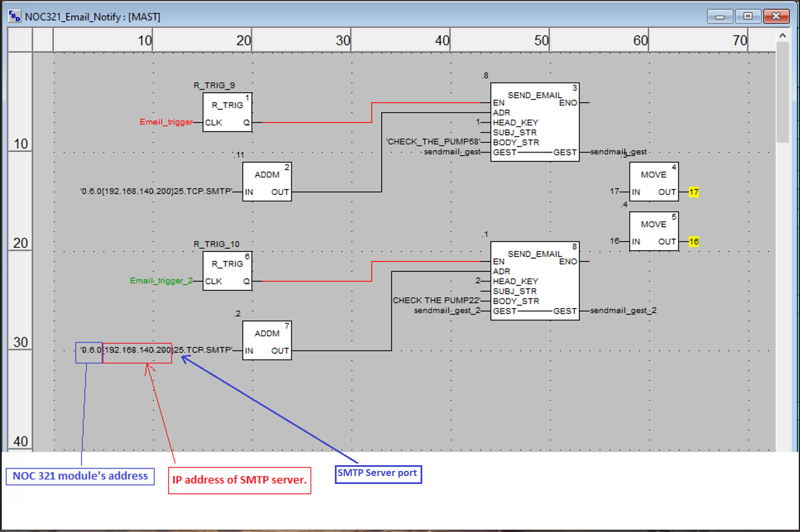Select the R_TRIG_9 function block
Image resolution: width=800 pixels, height=532 pixels.
227,113
